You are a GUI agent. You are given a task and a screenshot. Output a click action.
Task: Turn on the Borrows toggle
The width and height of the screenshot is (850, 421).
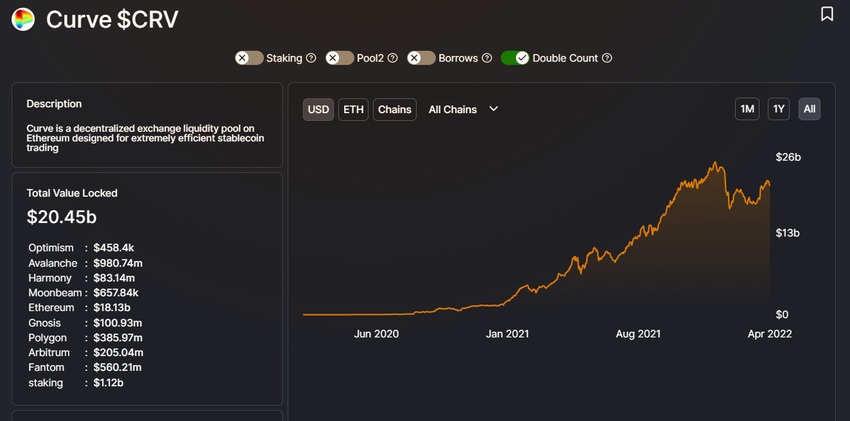click(x=422, y=58)
